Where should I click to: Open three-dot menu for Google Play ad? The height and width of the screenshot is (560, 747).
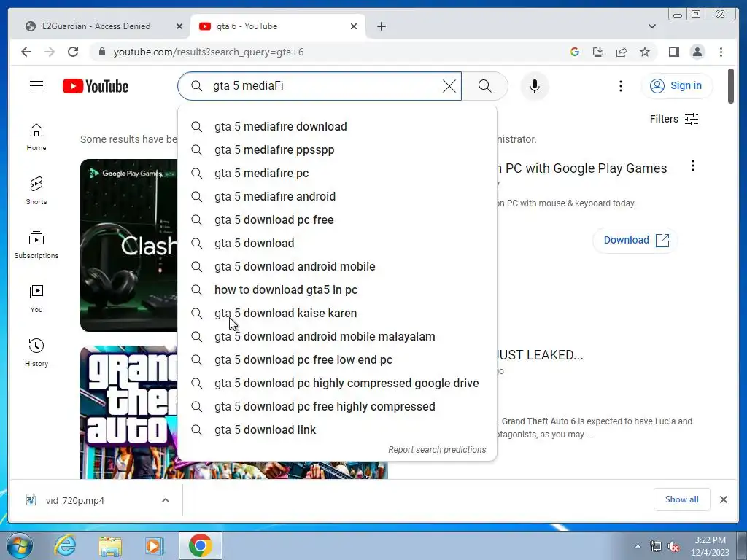pos(693,166)
